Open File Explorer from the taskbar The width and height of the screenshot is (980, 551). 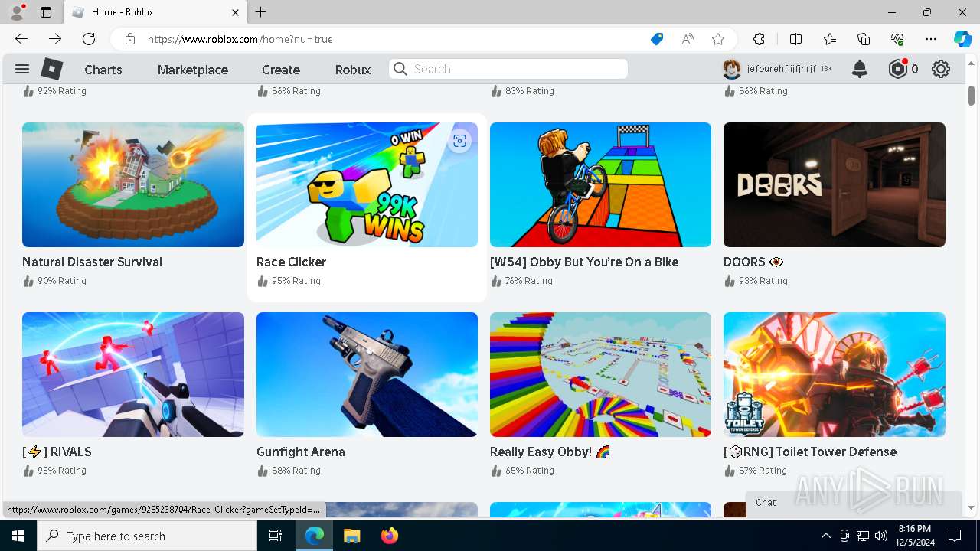[x=351, y=536]
